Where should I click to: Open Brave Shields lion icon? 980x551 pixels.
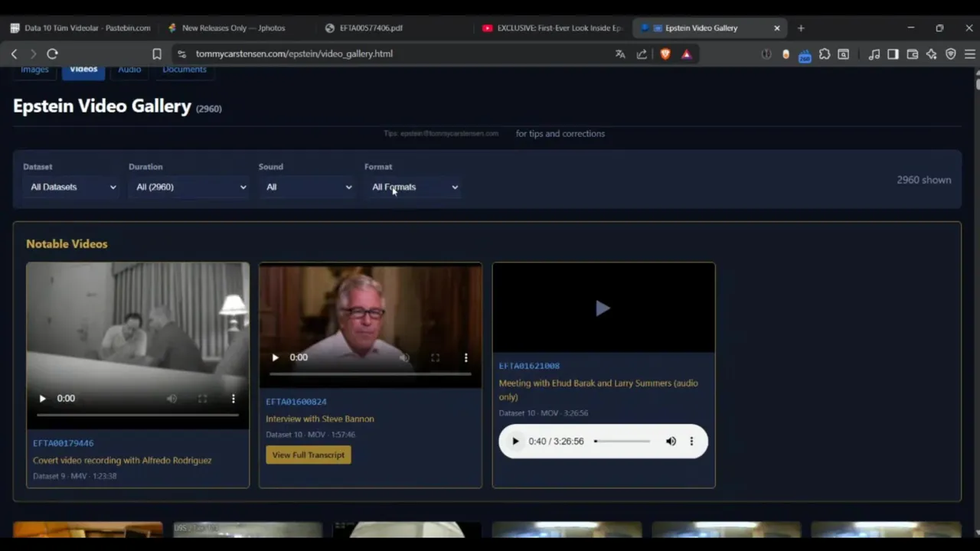coord(665,54)
